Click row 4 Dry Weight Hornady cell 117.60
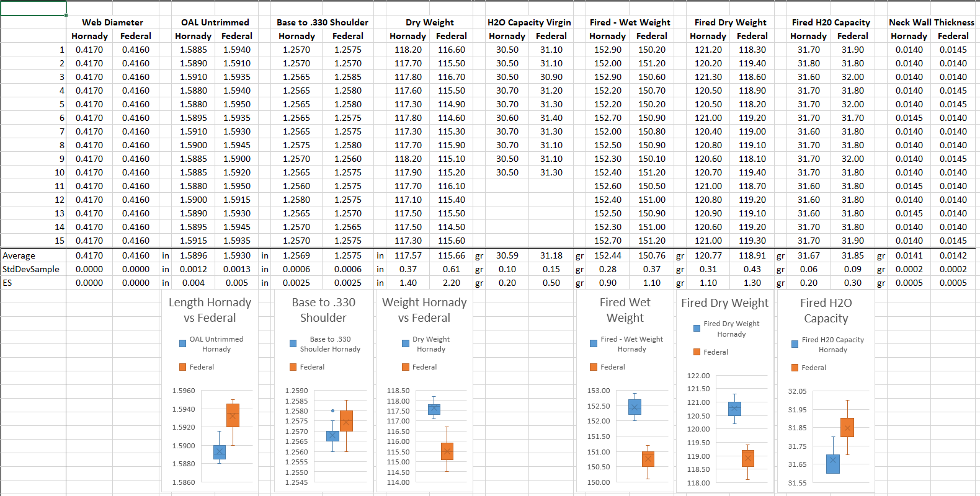Image resolution: width=980 pixels, height=496 pixels. click(408, 91)
